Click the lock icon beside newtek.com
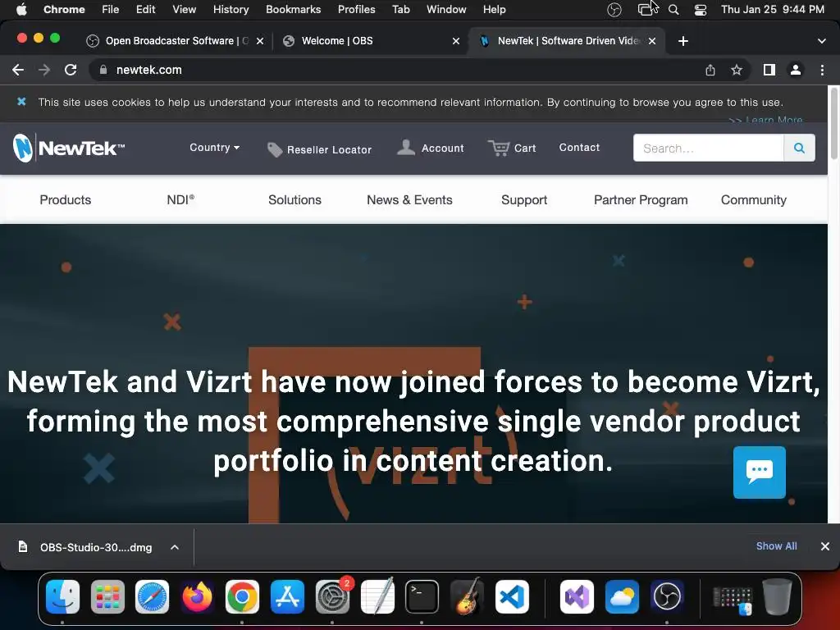 click(x=103, y=70)
